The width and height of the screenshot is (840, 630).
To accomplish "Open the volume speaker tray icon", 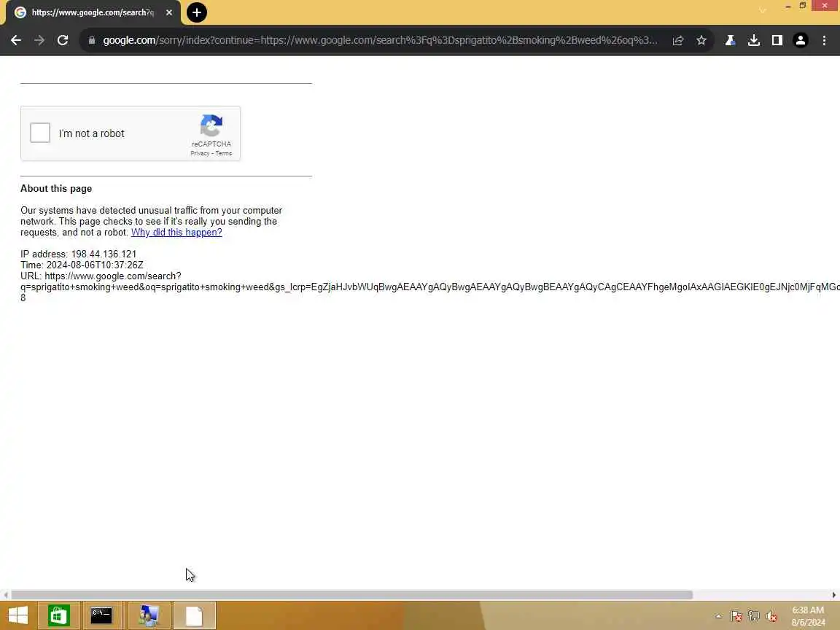I will 771,616.
